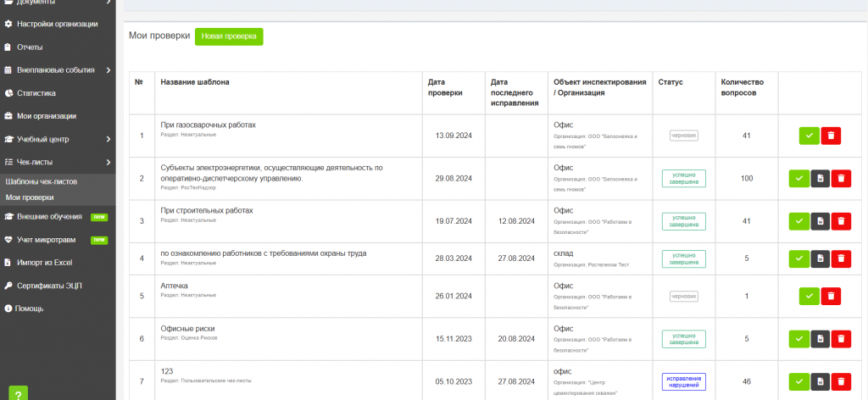Open Импорт из Excel link

pos(44,262)
